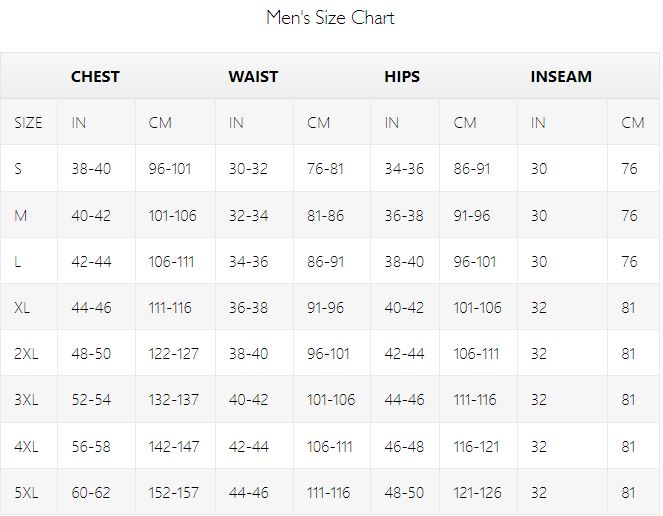Select hips inches cell 46-48
Screen dimensions: 663x516
(x=404, y=447)
